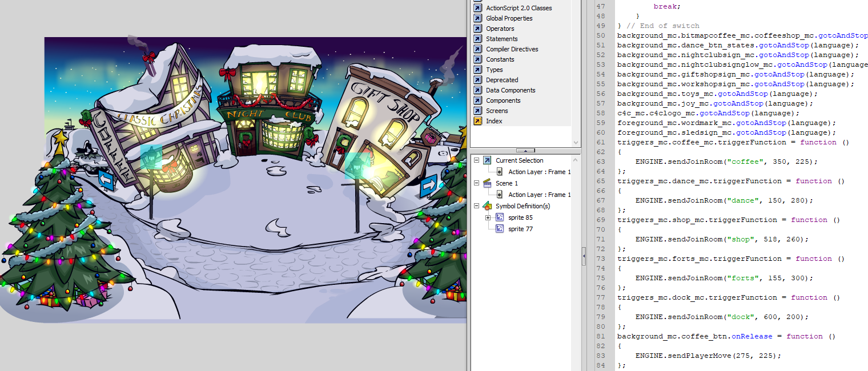This screenshot has width=868, height=371.
Task: Select the Night Club sign on stage
Action: pyautogui.click(x=270, y=115)
